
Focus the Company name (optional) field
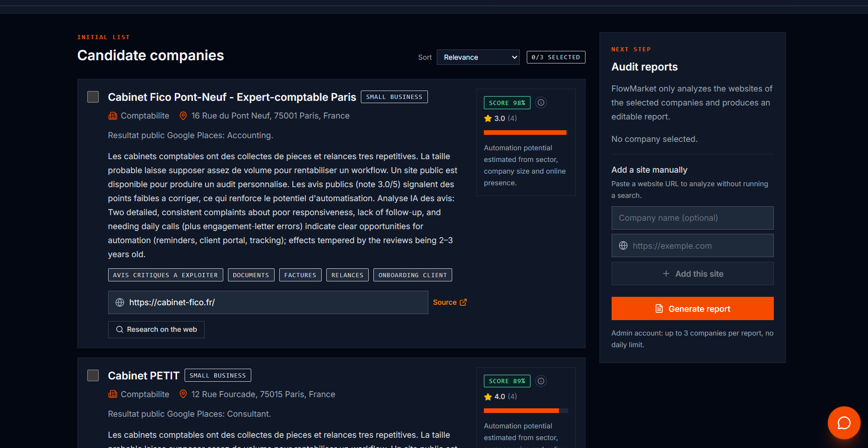692,218
